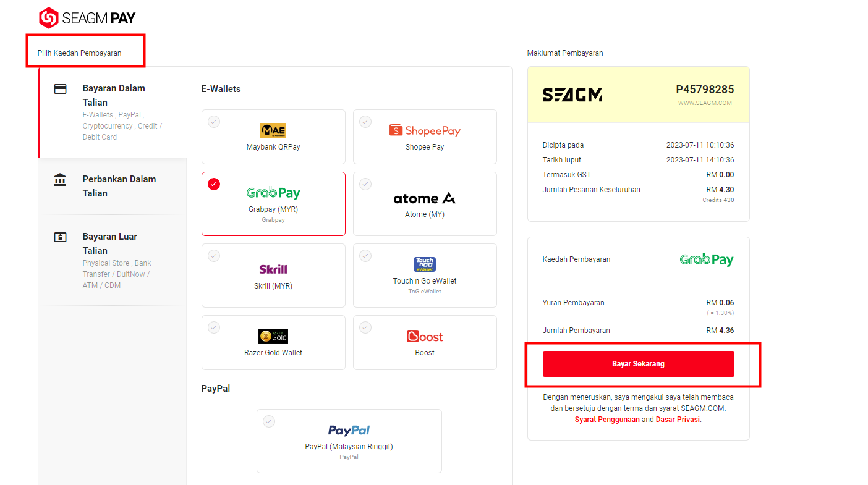Screen dimensions: 868x485
Task: Toggle the checked Grabpay (MYR) radio mark
Action: [x=214, y=184]
